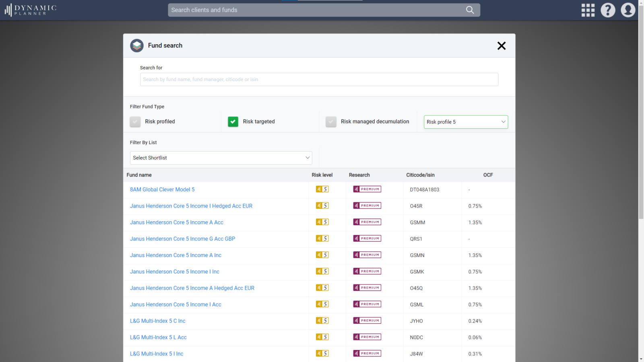This screenshot has height=362, width=644.
Task: Click risk level badge for Income G Acc GBP
Action: pyautogui.click(x=322, y=239)
